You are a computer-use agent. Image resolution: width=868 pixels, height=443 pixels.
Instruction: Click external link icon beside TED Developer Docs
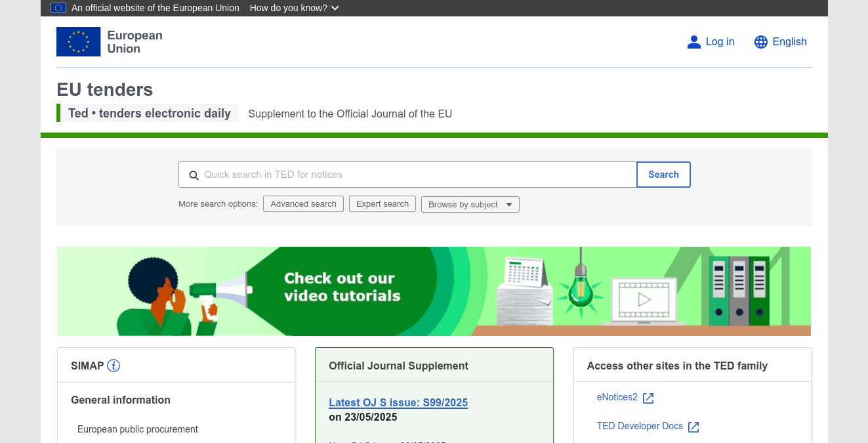(x=693, y=427)
